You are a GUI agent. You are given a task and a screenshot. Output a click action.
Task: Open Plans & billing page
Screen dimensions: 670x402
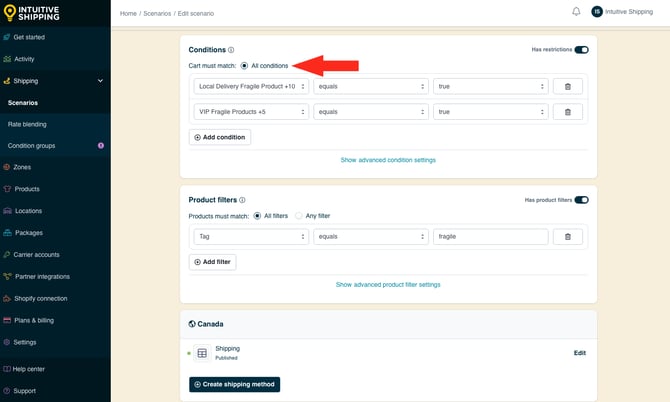tap(34, 320)
